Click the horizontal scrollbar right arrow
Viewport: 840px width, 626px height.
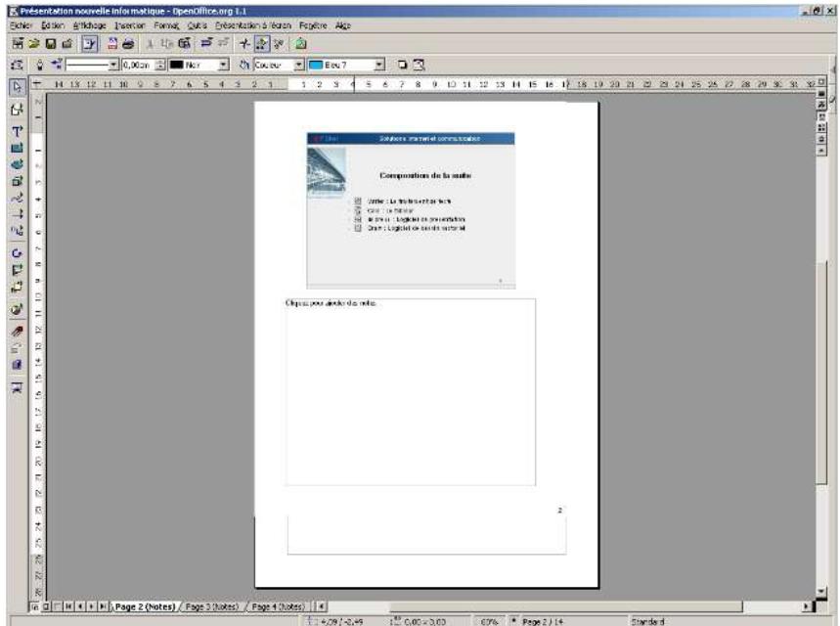pos(807,606)
